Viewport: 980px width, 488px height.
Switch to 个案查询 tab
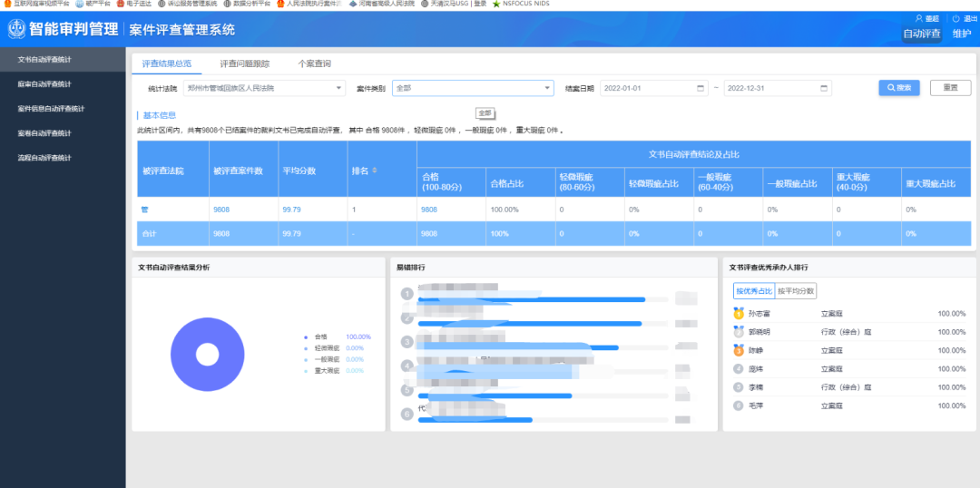point(314,63)
